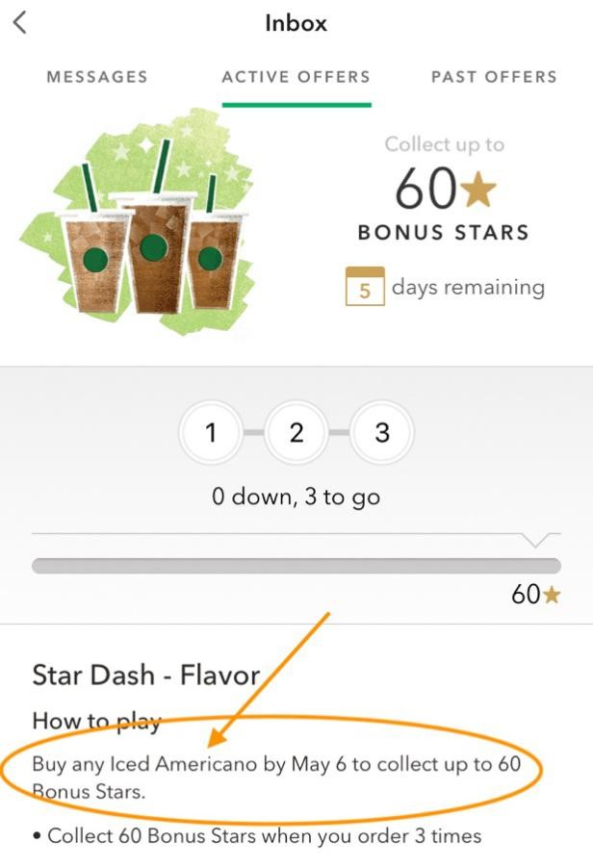Select step circle 1
Screen dimensions: 593x868
pos(211,432)
